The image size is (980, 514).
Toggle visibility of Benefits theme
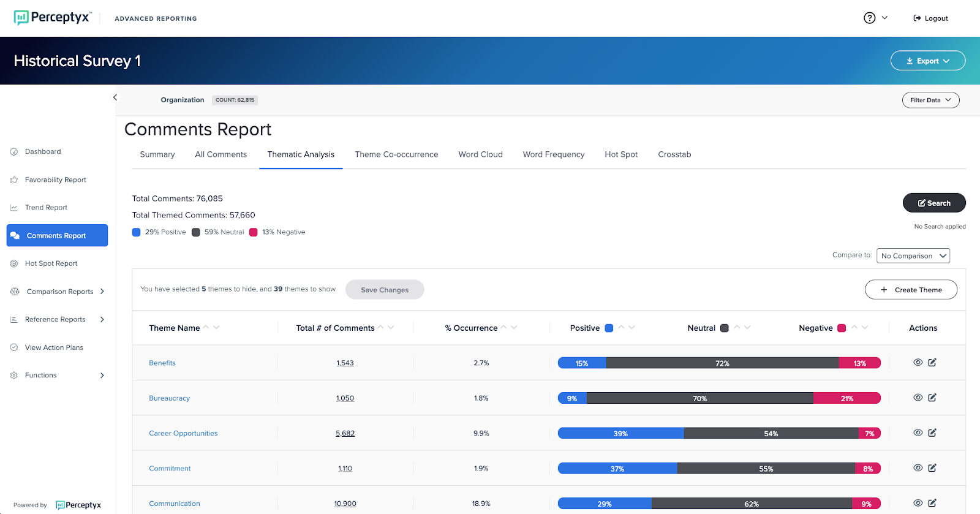[x=918, y=363]
